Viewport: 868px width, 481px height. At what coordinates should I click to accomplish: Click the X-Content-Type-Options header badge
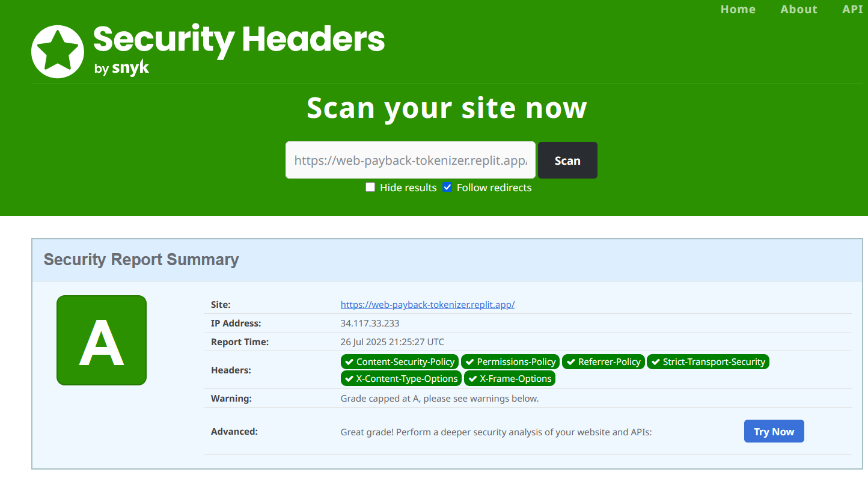point(401,379)
